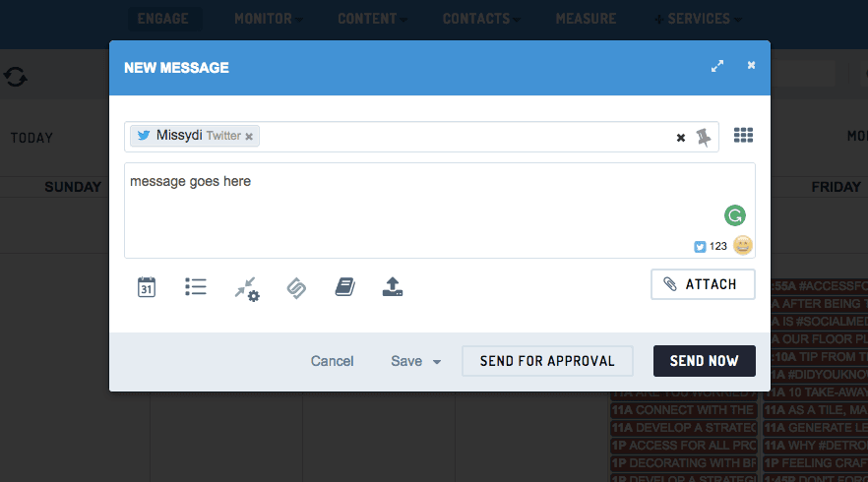Open the calendar scheduling icon
The image size is (868, 482).
point(146,287)
